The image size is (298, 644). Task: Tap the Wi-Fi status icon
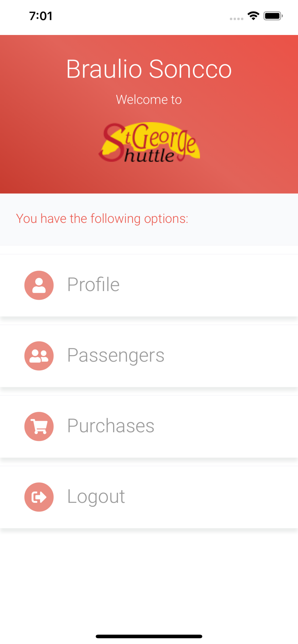[x=253, y=16]
